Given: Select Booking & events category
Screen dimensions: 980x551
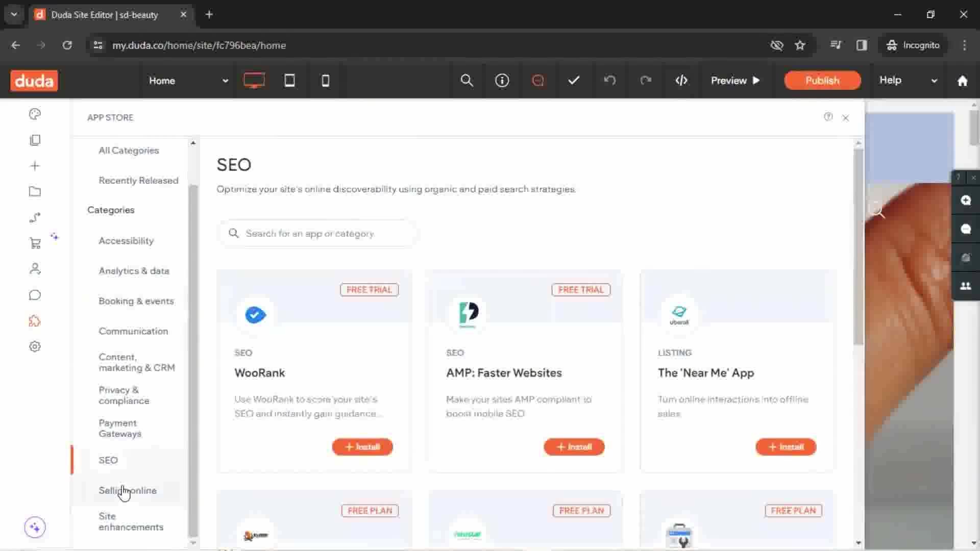Looking at the screenshot, I should [x=136, y=301].
